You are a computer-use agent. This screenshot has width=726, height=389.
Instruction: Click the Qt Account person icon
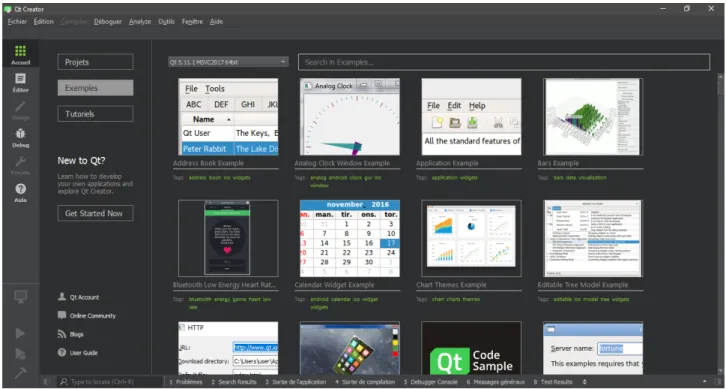click(x=62, y=297)
